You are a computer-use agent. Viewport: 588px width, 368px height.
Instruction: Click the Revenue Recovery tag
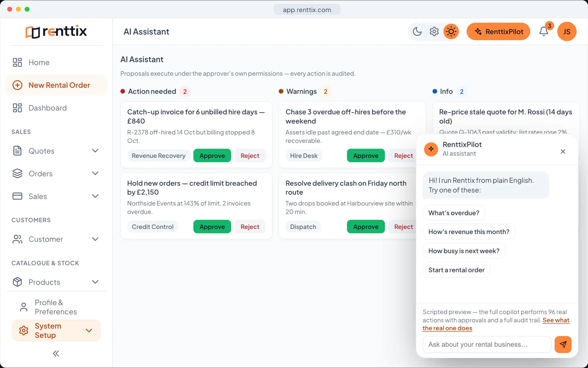tap(158, 155)
